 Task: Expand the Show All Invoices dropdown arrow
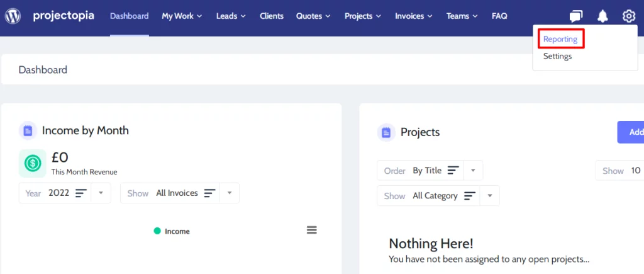(230, 193)
